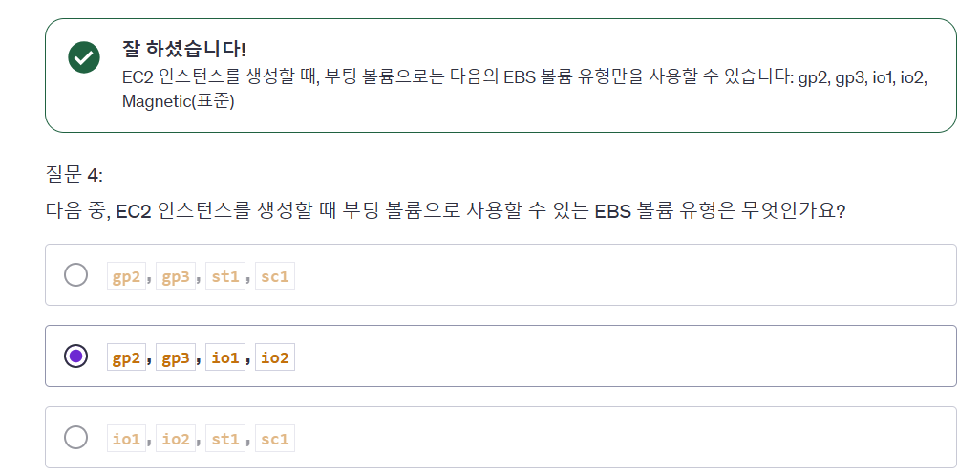Click the st1 tag in the io1/io2 answer
This screenshot has height=476, width=980.
225,439
